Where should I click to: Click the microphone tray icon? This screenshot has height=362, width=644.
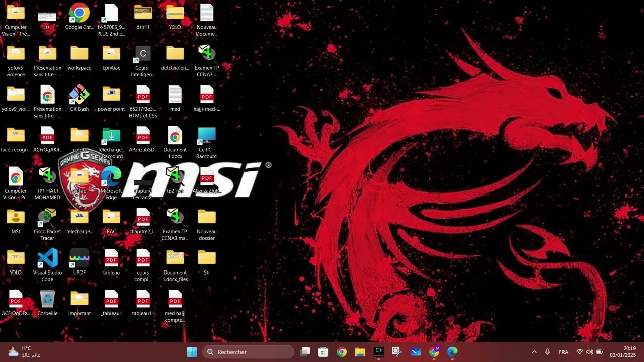(547, 352)
